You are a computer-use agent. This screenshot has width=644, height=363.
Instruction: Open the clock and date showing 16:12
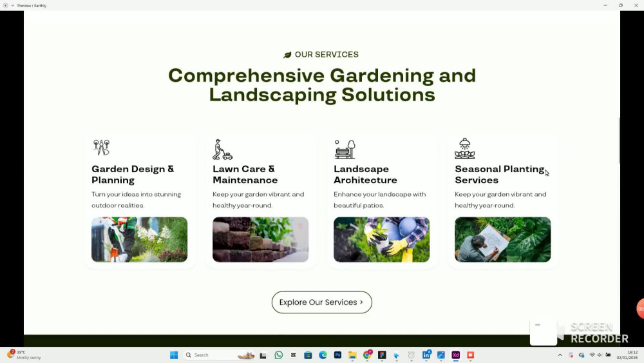click(627, 355)
